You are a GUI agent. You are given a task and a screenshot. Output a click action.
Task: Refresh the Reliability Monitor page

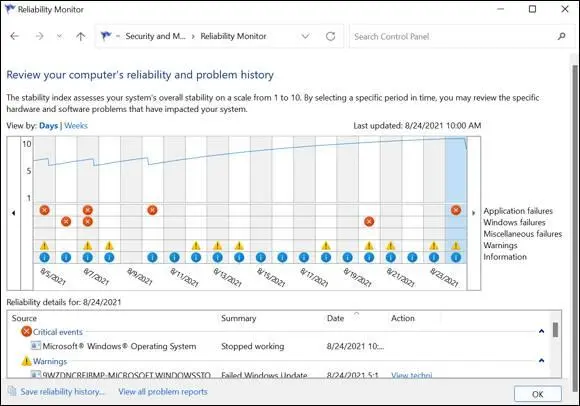(331, 36)
